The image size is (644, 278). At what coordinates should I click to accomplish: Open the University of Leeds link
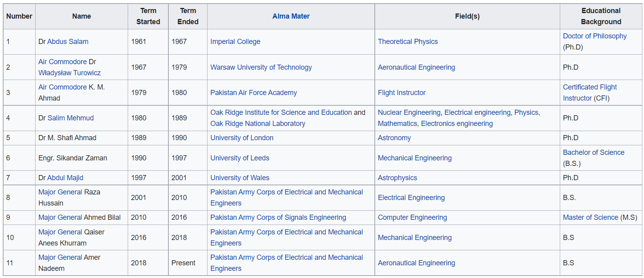(x=240, y=158)
